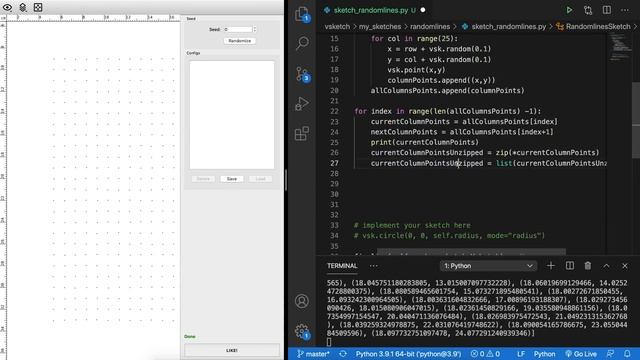The image size is (640, 360).
Task: Click the Save config button
Action: tap(232, 179)
